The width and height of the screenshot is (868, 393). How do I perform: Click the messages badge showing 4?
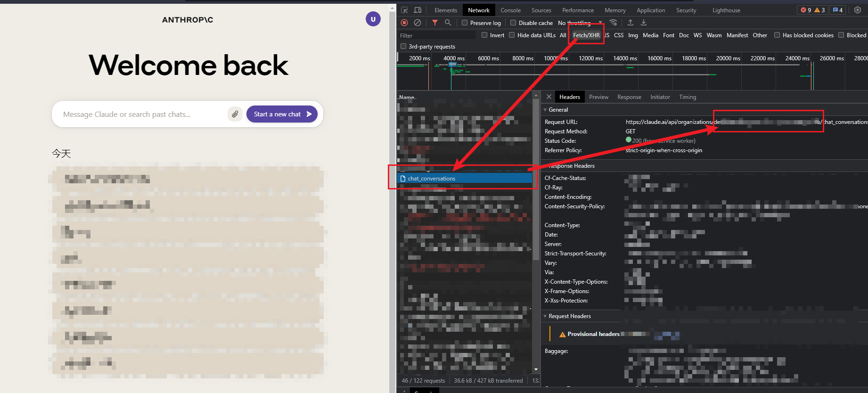coord(838,10)
